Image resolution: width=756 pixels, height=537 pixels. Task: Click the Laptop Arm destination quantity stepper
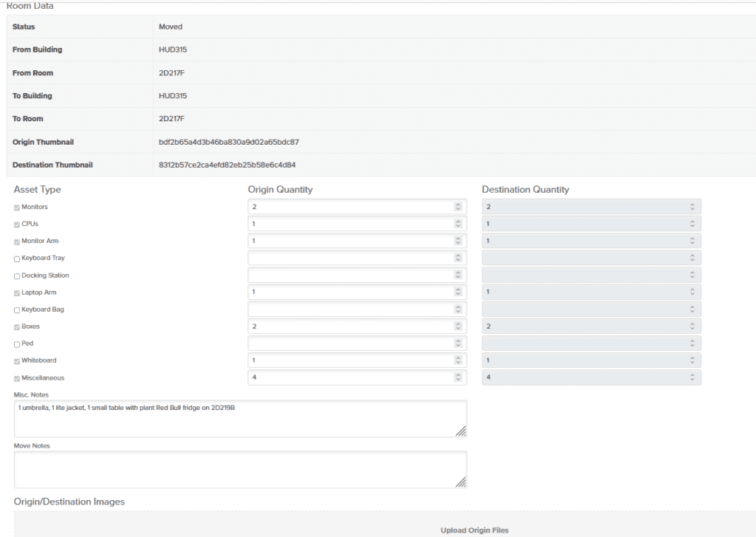coord(692,293)
